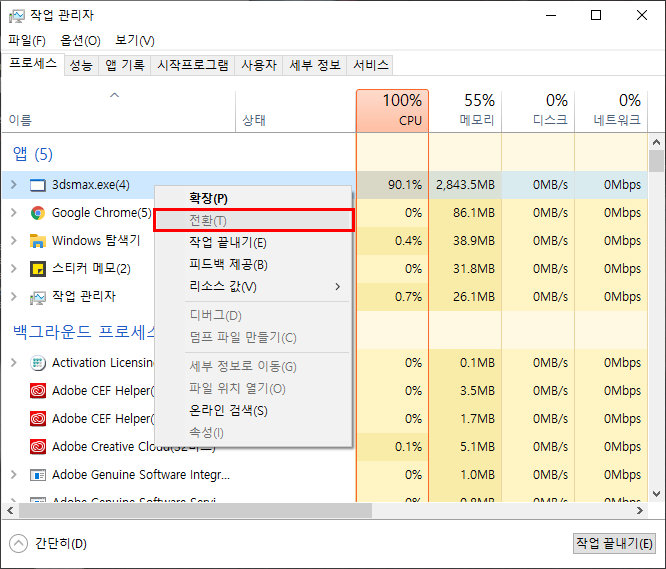Choose 전환(T) in the context menu
This screenshot has width=666, height=569.
point(253,220)
